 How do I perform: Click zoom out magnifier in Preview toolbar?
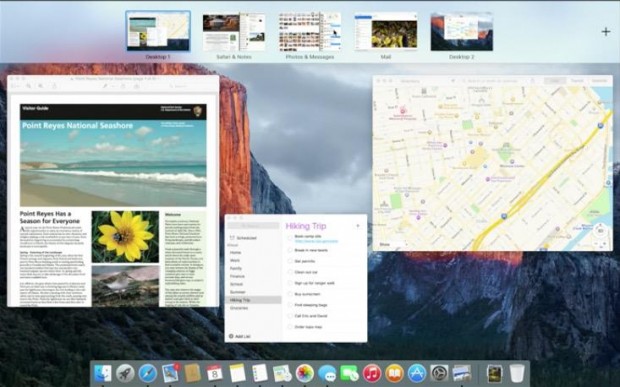pyautogui.click(x=28, y=86)
